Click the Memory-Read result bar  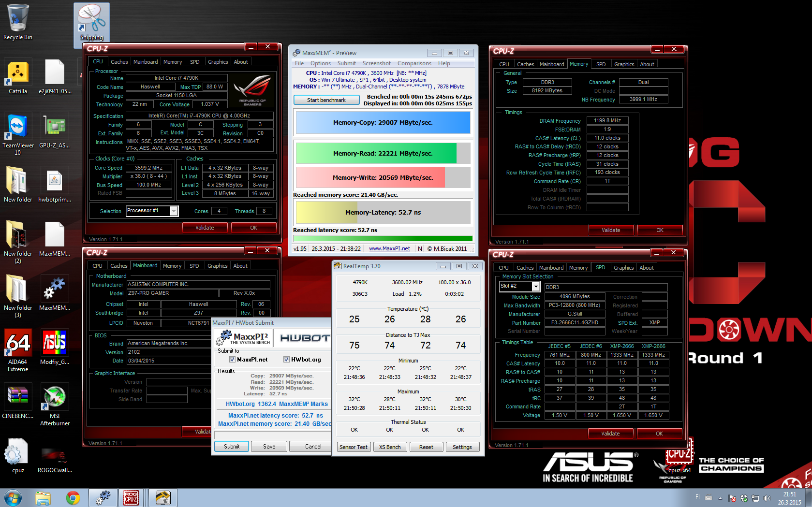[383, 153]
